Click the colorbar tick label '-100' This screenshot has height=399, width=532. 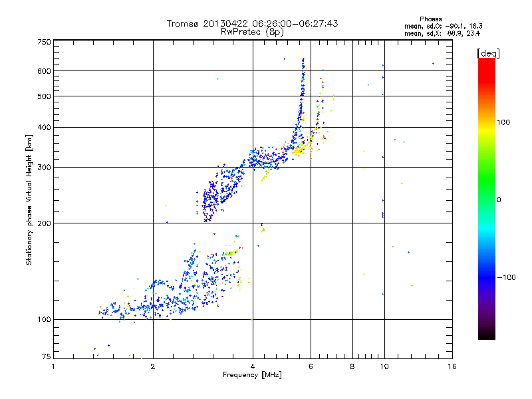tap(507, 277)
